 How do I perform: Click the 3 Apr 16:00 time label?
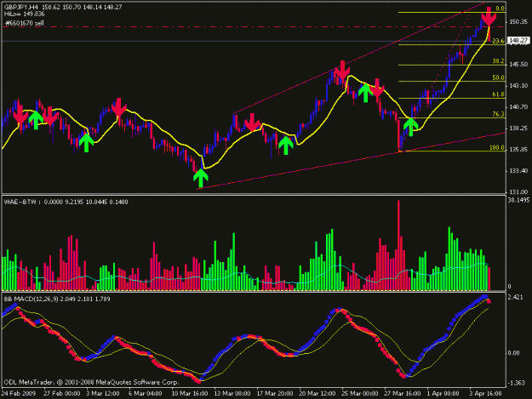[x=486, y=394]
